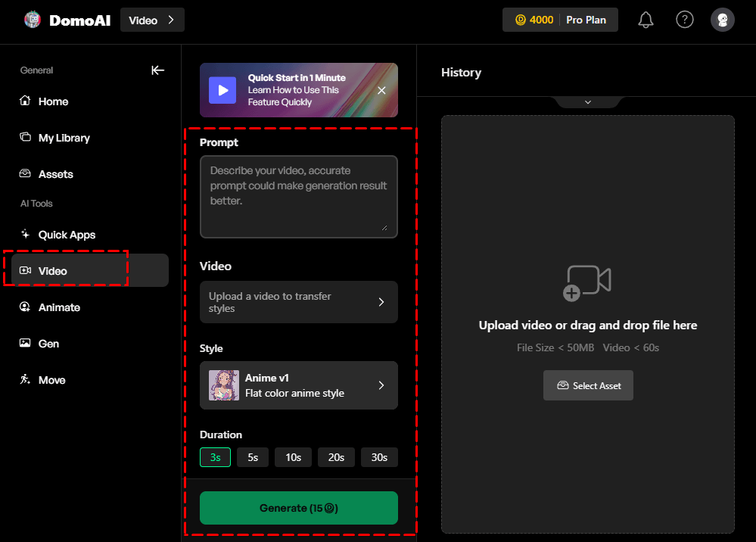This screenshot has height=542, width=756.
Task: Select the 3s duration option
Action: tap(215, 457)
